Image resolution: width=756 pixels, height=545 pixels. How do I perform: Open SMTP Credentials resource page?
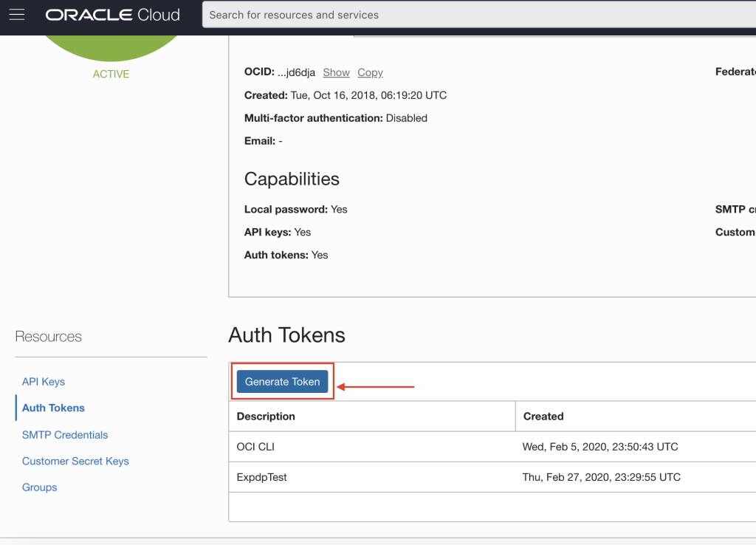pyautogui.click(x=63, y=434)
